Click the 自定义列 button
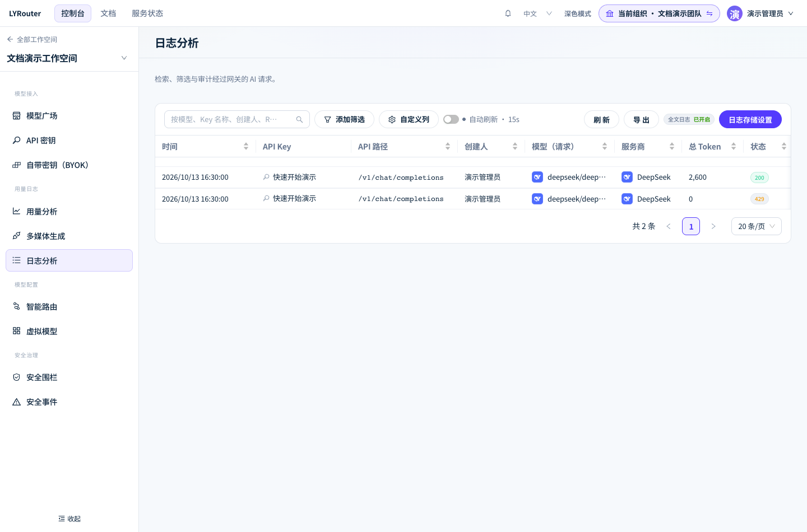 pyautogui.click(x=409, y=119)
